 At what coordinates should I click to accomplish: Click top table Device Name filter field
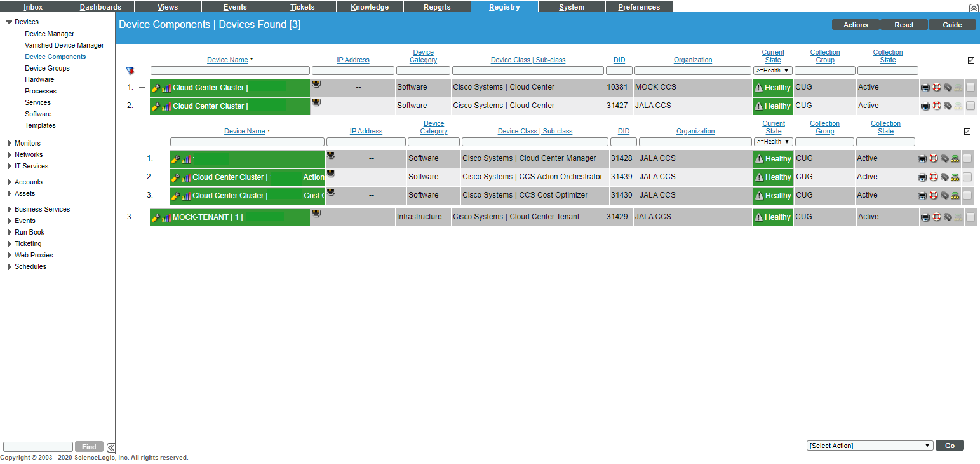[x=230, y=71]
